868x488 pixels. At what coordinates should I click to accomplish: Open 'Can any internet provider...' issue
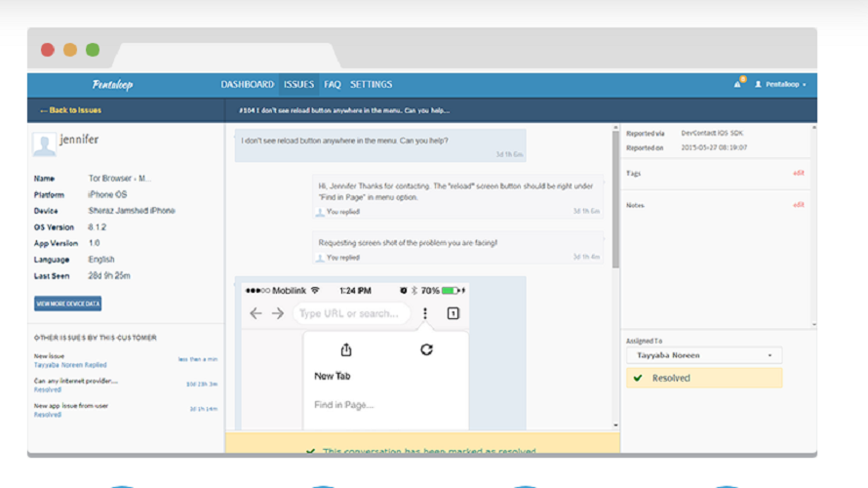click(76, 381)
